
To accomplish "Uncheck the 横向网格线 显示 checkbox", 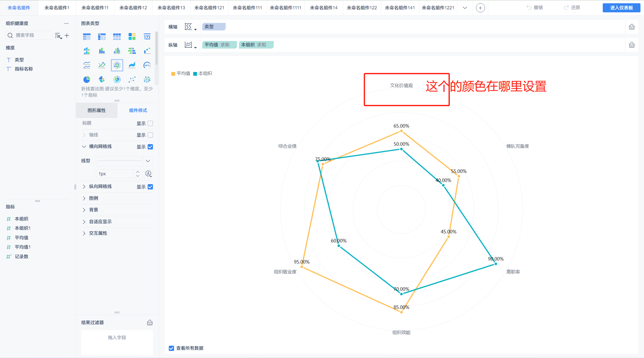I will click(x=150, y=147).
